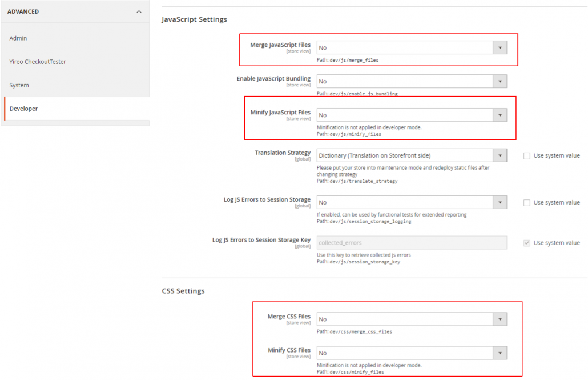Collapse the ADVANCED section chevron
This screenshot has width=588, height=380.
tap(139, 11)
